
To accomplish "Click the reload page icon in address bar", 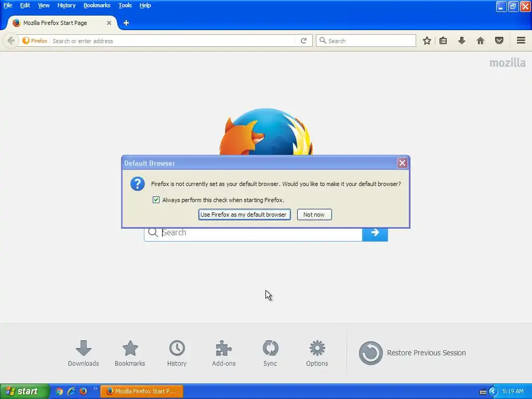I will pos(303,41).
